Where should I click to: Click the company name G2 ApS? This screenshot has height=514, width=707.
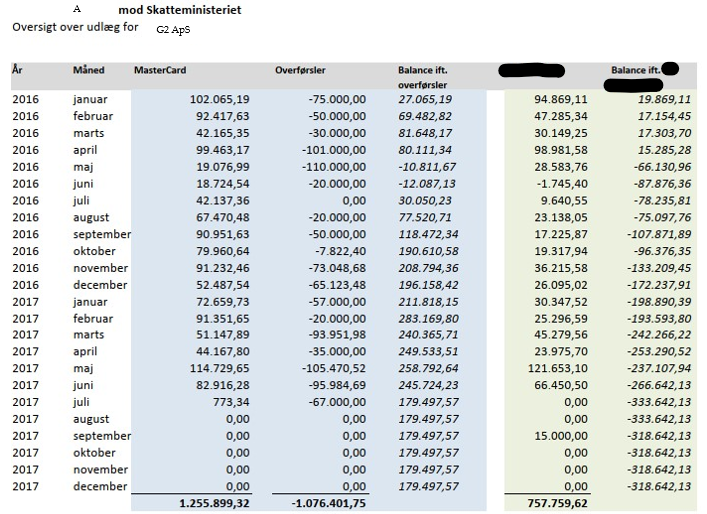click(173, 30)
